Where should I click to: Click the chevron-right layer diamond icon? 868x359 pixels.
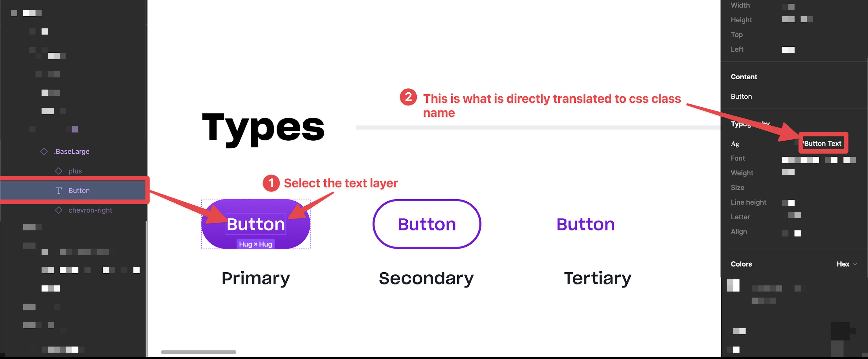[x=59, y=210]
